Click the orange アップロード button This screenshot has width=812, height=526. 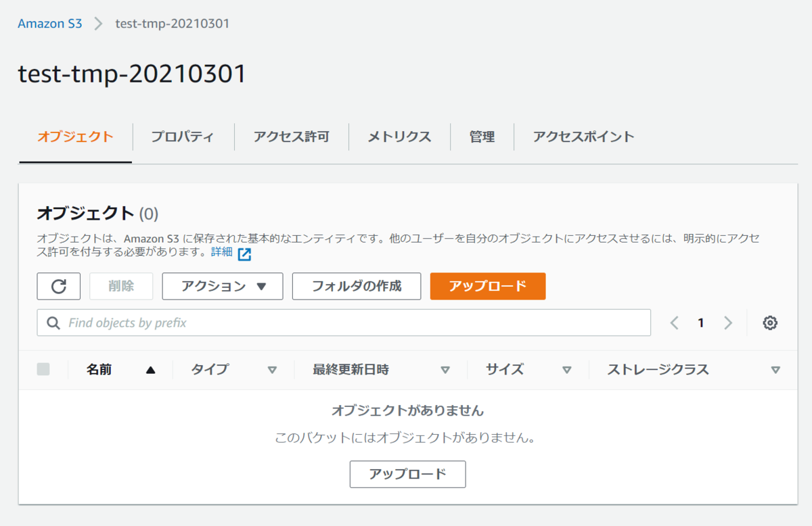[x=487, y=286]
